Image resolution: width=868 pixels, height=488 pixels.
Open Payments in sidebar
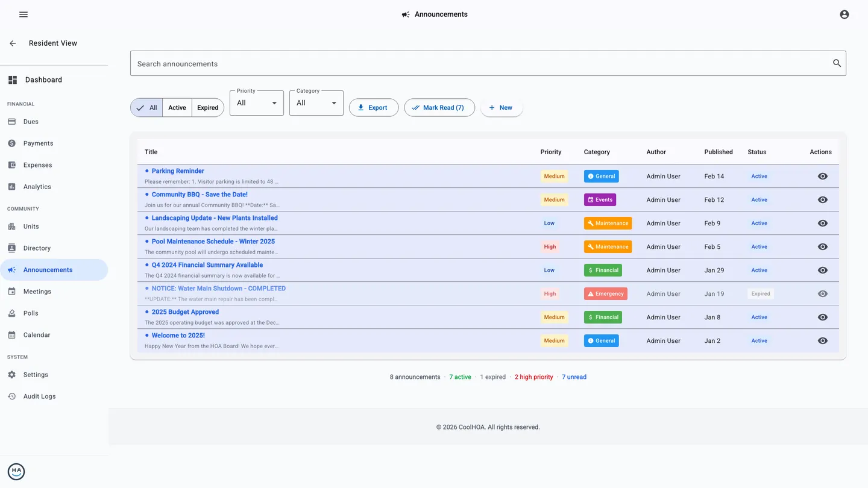click(x=54, y=143)
